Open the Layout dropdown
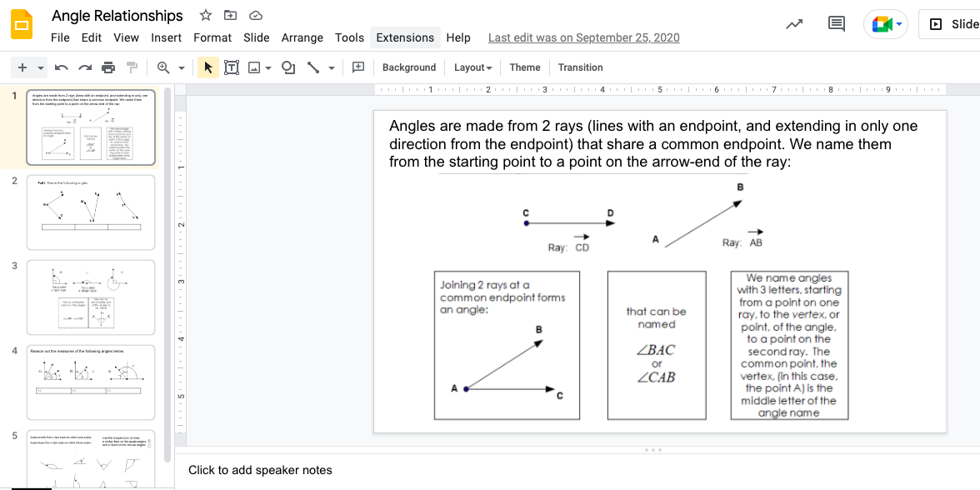Viewport: 980px width, 490px height. [472, 67]
